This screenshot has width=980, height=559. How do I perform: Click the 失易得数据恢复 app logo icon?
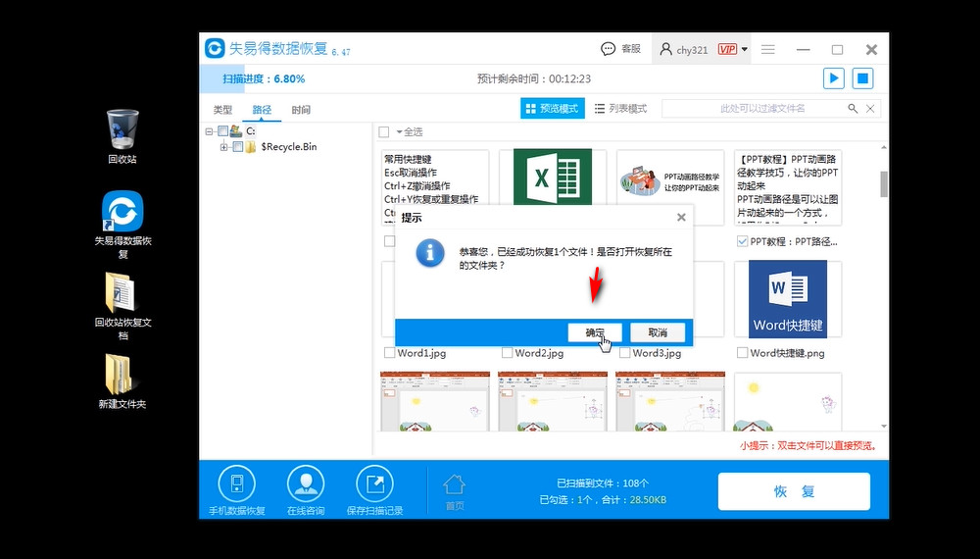tap(215, 48)
